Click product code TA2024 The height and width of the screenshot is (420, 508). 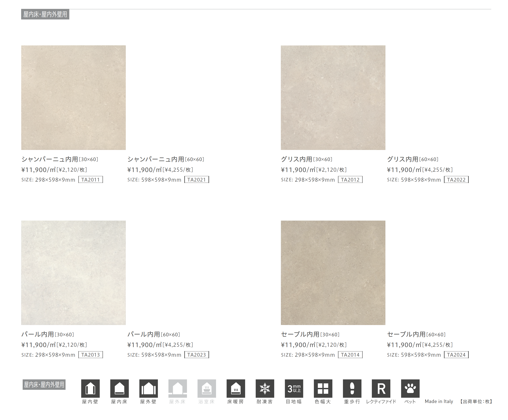[x=456, y=355]
